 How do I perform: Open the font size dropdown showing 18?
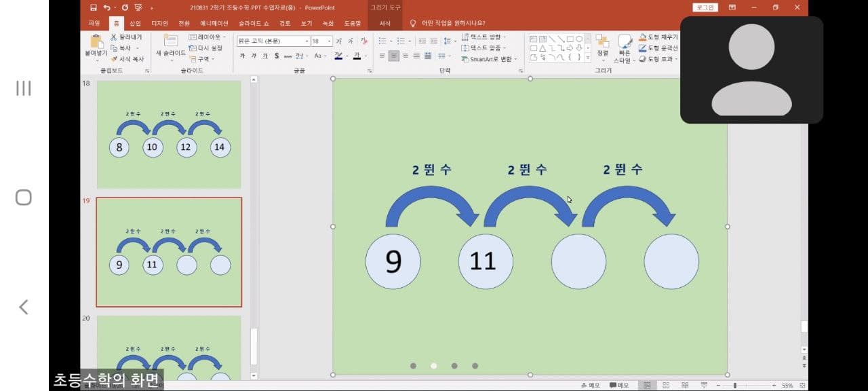click(x=330, y=41)
